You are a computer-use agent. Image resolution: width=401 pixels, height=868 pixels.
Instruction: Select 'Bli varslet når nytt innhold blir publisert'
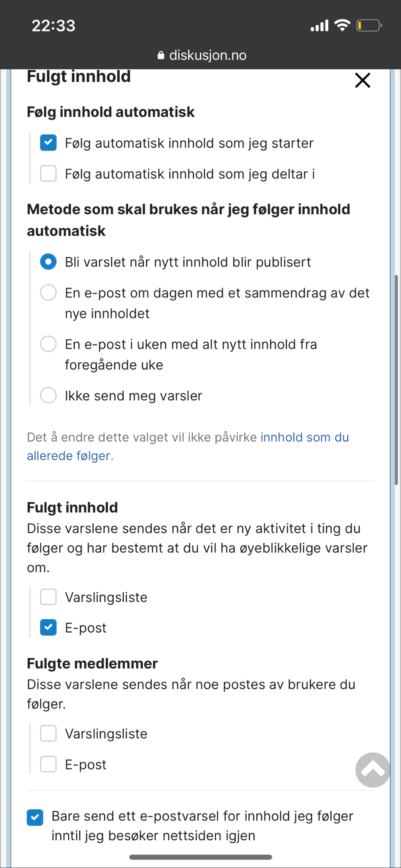(48, 262)
